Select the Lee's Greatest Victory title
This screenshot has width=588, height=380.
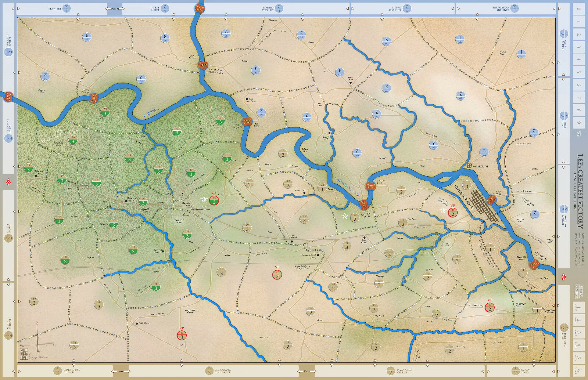click(x=580, y=191)
